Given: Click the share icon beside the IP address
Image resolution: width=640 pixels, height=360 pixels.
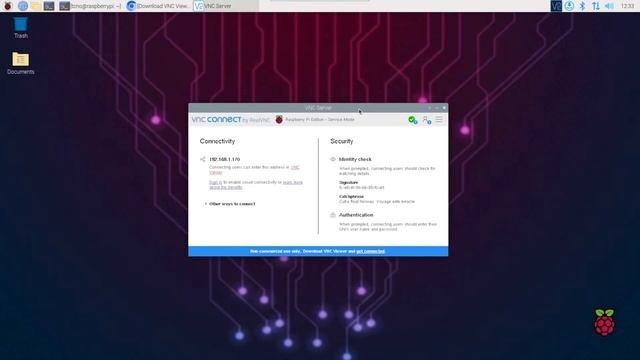Looking at the screenshot, I should pyautogui.click(x=202, y=159).
